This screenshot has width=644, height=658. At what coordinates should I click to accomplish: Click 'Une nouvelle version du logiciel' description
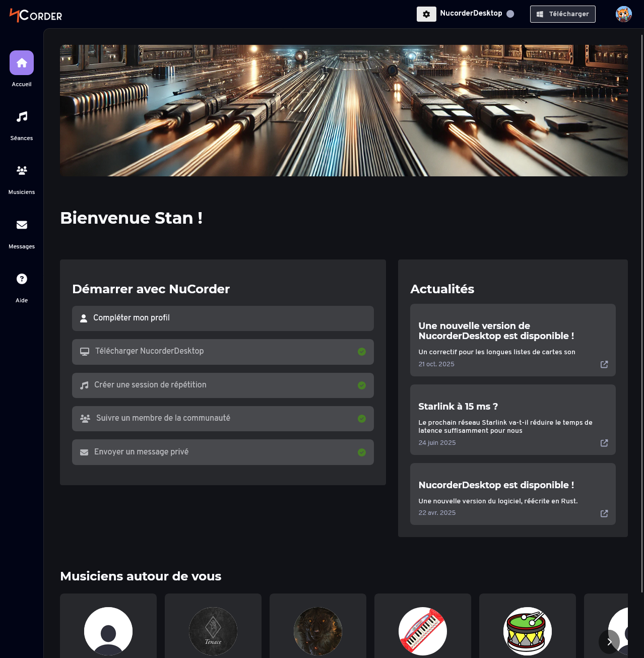tap(498, 501)
